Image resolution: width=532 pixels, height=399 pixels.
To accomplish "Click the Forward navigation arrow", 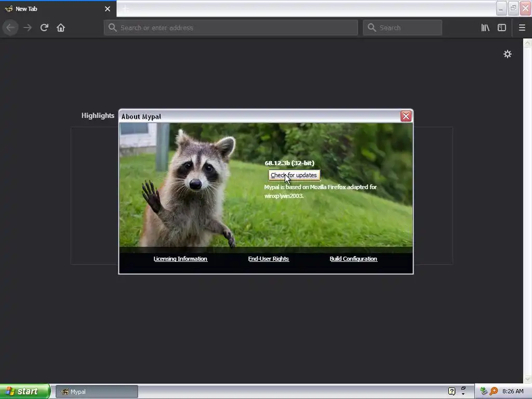I will tap(28, 28).
